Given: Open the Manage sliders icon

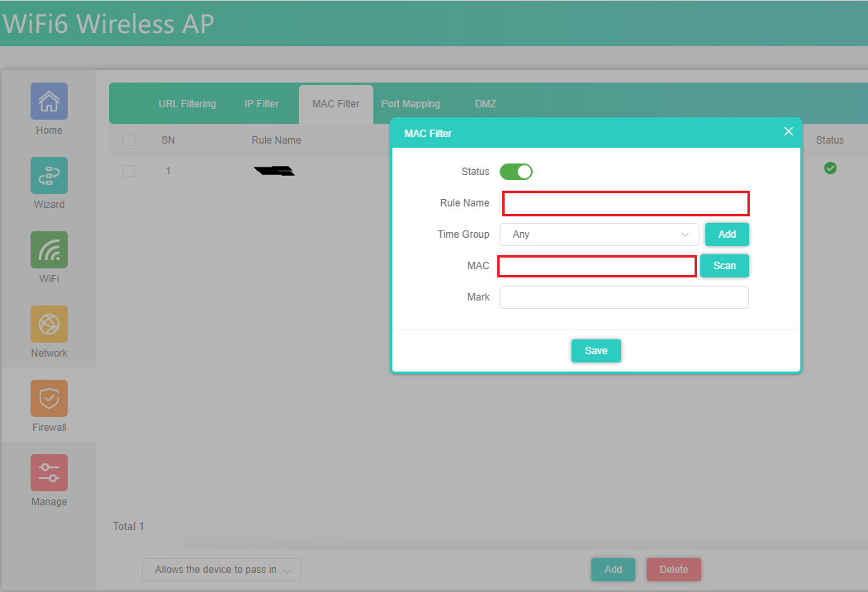Looking at the screenshot, I should click(x=49, y=473).
